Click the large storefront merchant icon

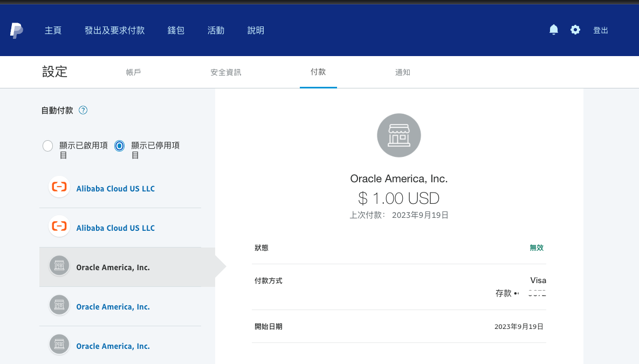398,135
